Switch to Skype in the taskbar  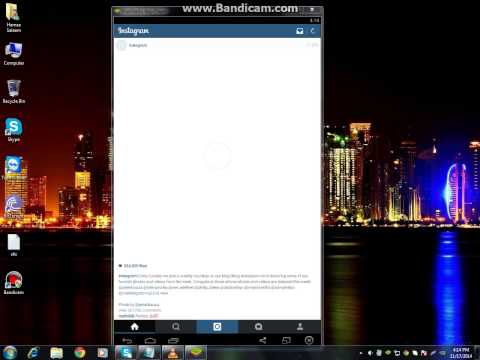coord(126,353)
